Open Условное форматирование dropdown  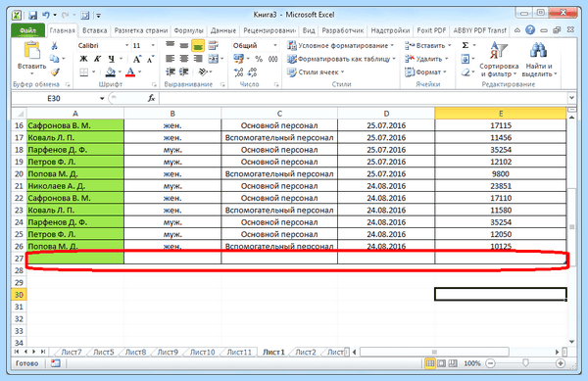point(340,46)
